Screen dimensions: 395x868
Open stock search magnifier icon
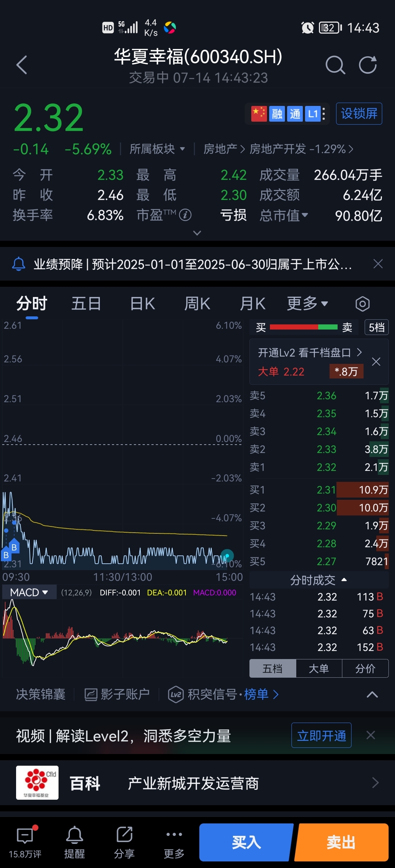pos(335,65)
